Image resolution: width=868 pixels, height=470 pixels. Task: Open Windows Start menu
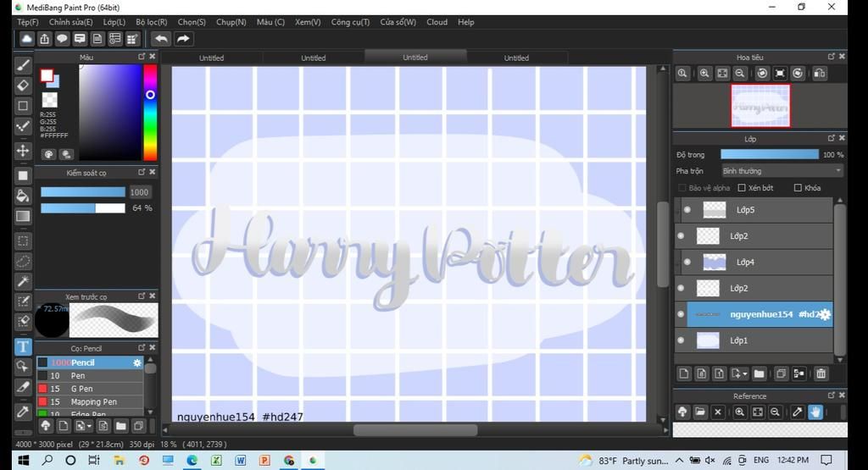coord(23,460)
